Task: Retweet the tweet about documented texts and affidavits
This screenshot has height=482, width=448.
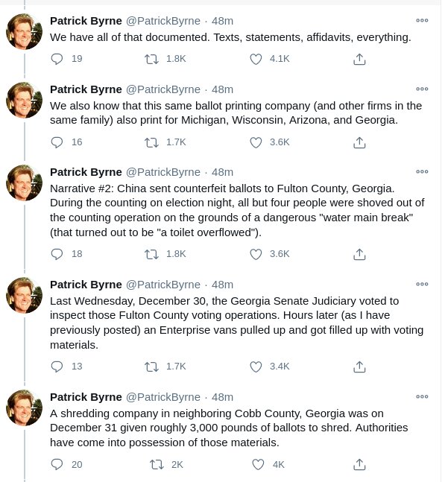Action: coord(152,58)
